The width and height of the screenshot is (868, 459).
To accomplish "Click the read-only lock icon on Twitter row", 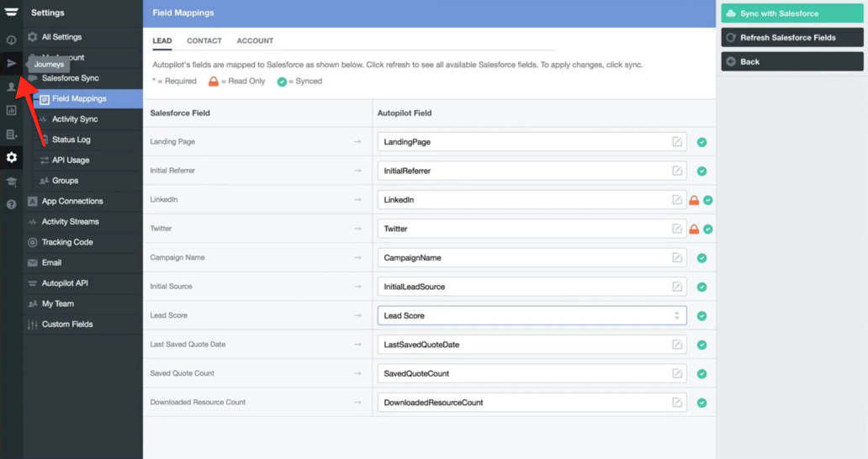I will click(694, 229).
